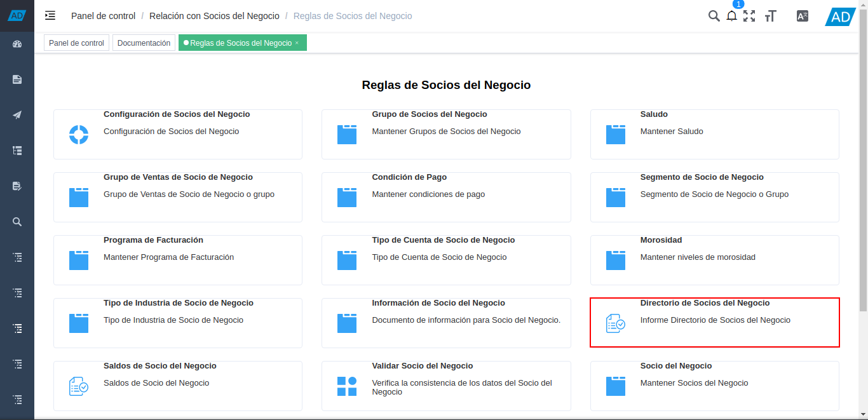Open the AD user profile avatar
Viewport: 868px width, 420px height.
[840, 16]
